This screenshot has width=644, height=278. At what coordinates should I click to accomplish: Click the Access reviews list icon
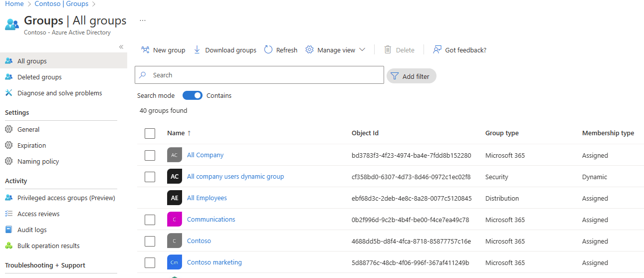point(8,214)
